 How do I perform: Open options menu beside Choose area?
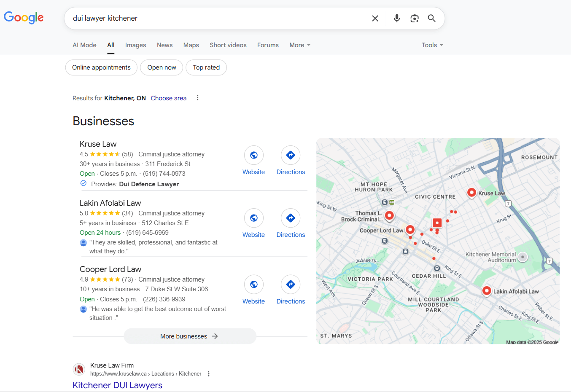[x=197, y=98]
